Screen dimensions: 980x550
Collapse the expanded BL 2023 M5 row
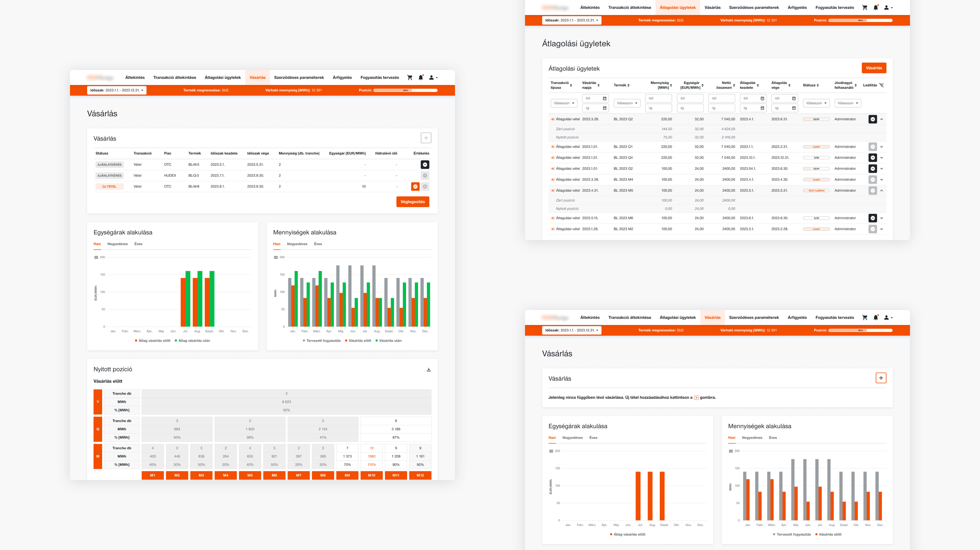click(x=881, y=191)
